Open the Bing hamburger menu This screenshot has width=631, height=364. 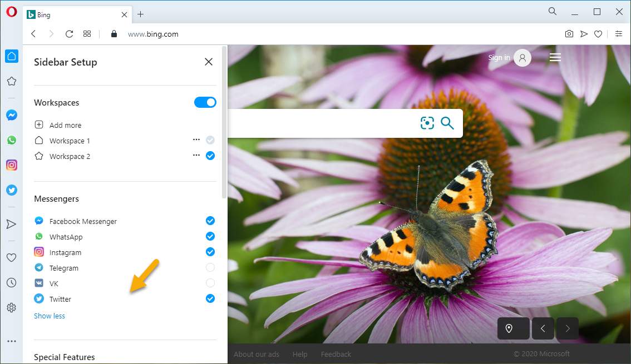pyautogui.click(x=555, y=58)
